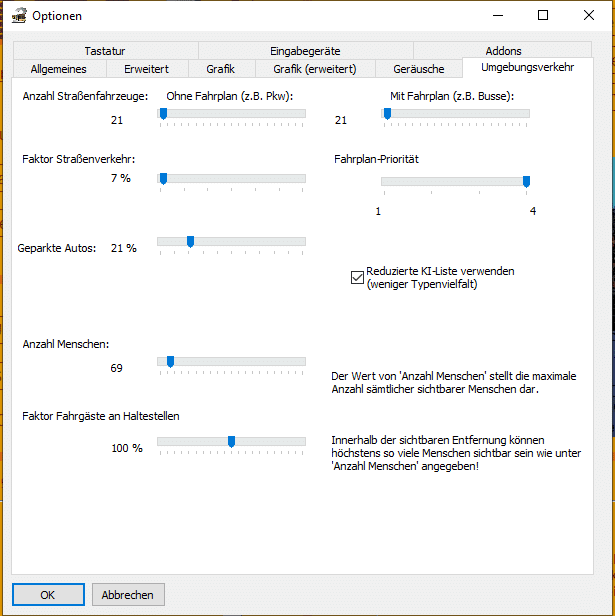Confirm settings with the OK button
This screenshot has height=616, width=615.
click(x=48, y=594)
